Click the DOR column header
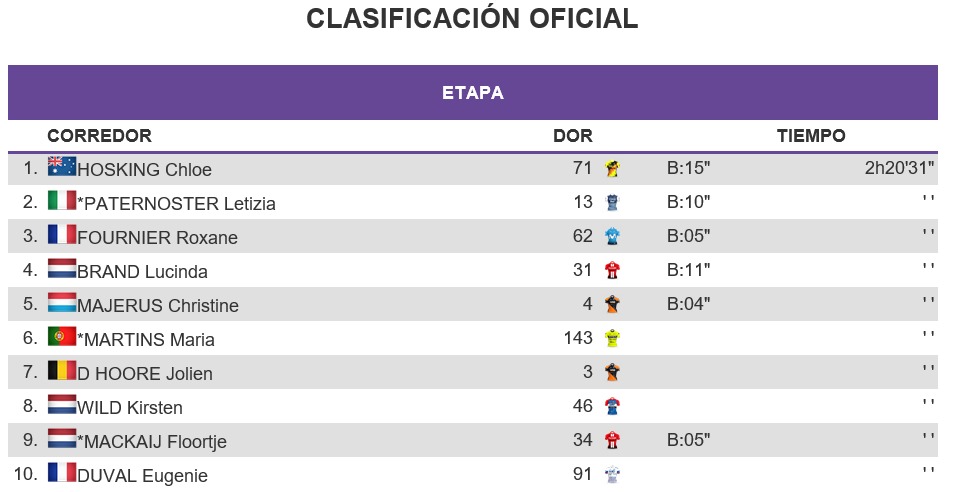 coord(573,135)
